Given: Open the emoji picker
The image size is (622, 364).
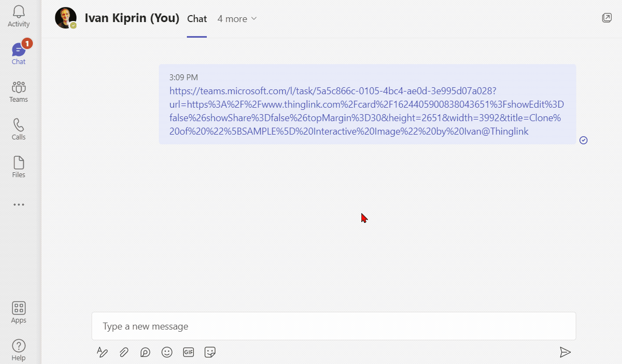Looking at the screenshot, I should pos(166,352).
